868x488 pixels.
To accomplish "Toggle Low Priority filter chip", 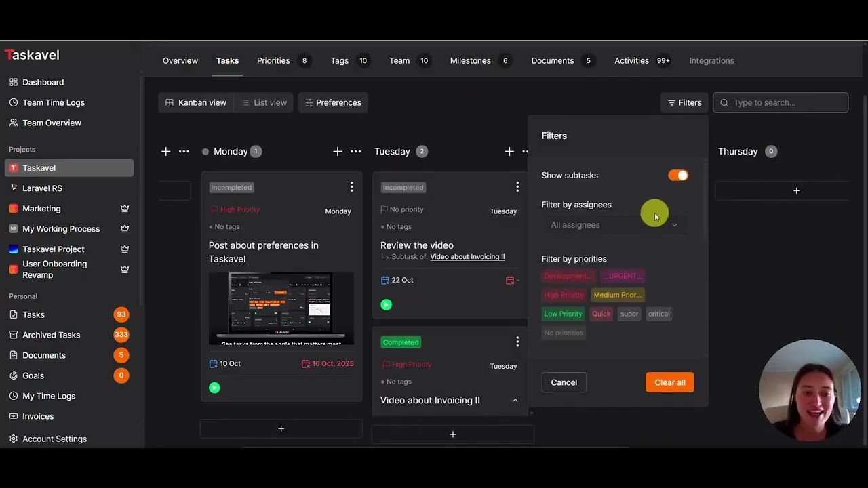I will coord(563,314).
